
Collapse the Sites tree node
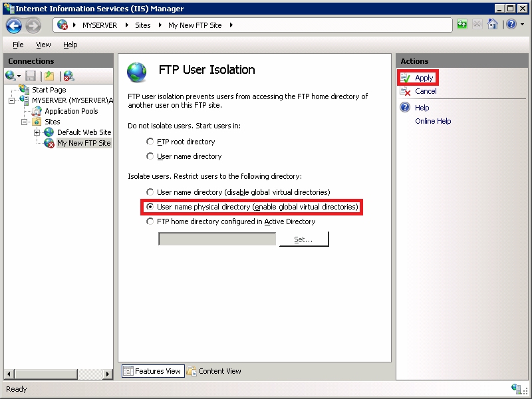pyautogui.click(x=24, y=122)
